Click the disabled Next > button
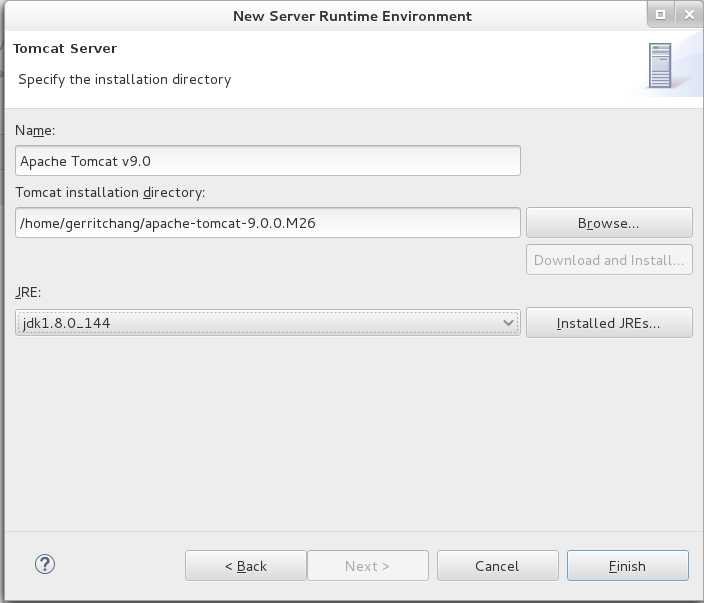Screen dimensions: 704x603 [367, 566]
